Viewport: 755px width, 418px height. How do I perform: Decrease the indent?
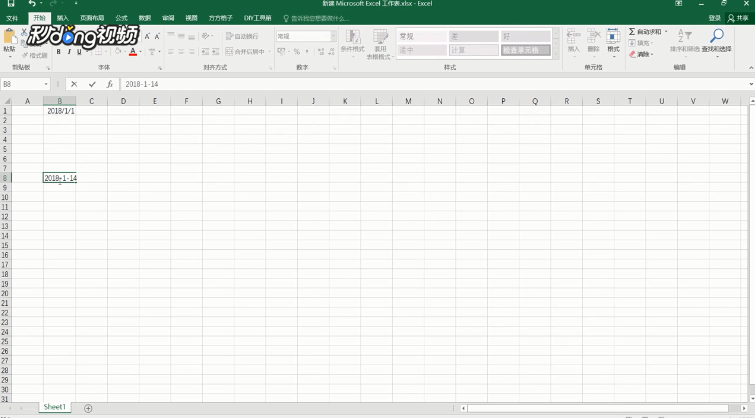point(205,52)
